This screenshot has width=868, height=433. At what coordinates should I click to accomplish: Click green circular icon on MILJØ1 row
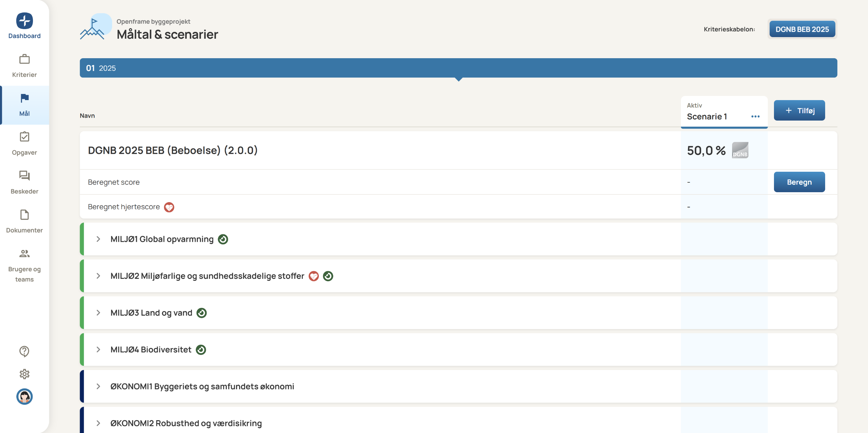coord(223,239)
